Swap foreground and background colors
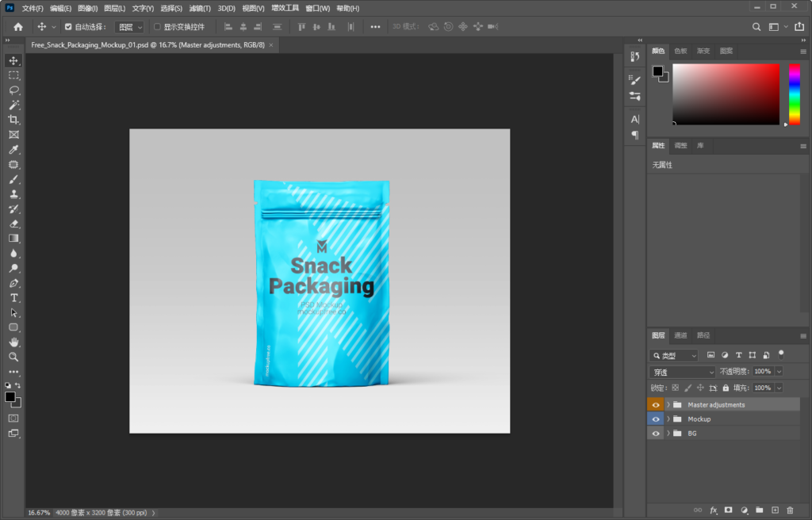 point(18,385)
